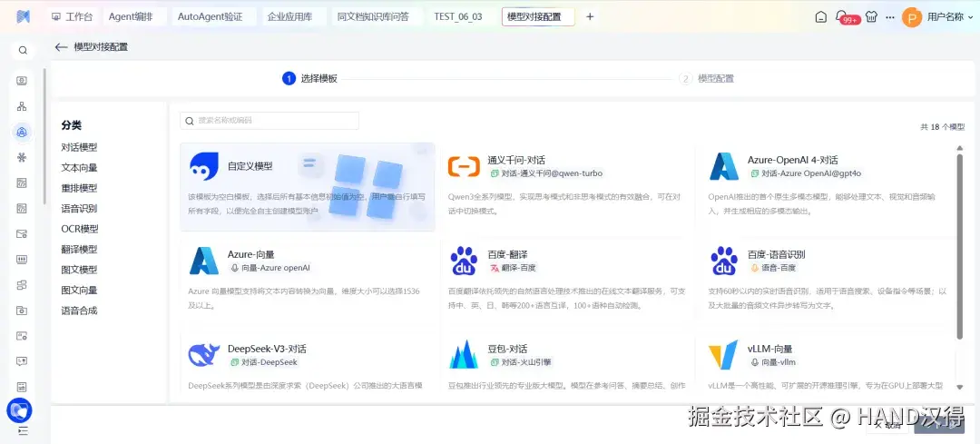Select the 语音识别 category

pyautogui.click(x=79, y=208)
